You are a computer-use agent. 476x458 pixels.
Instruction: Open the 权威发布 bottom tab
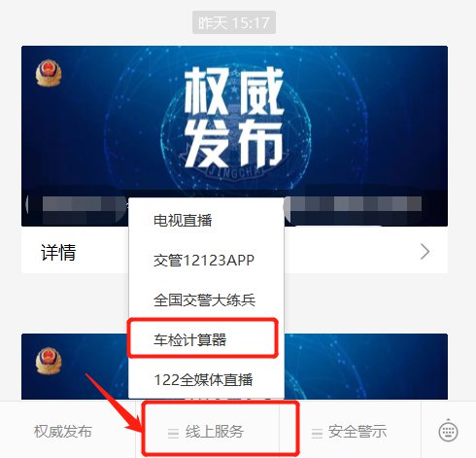tap(63, 431)
